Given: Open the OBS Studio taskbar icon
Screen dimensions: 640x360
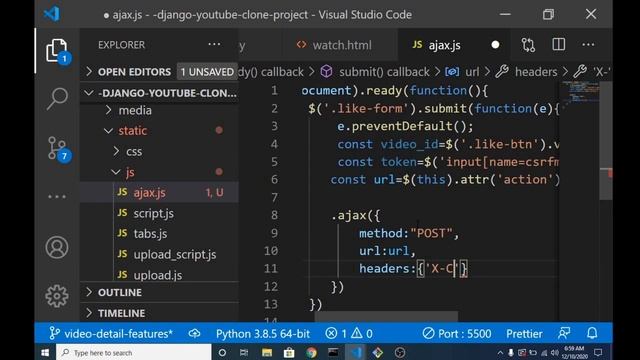Looking at the screenshot, I should tap(400, 352).
